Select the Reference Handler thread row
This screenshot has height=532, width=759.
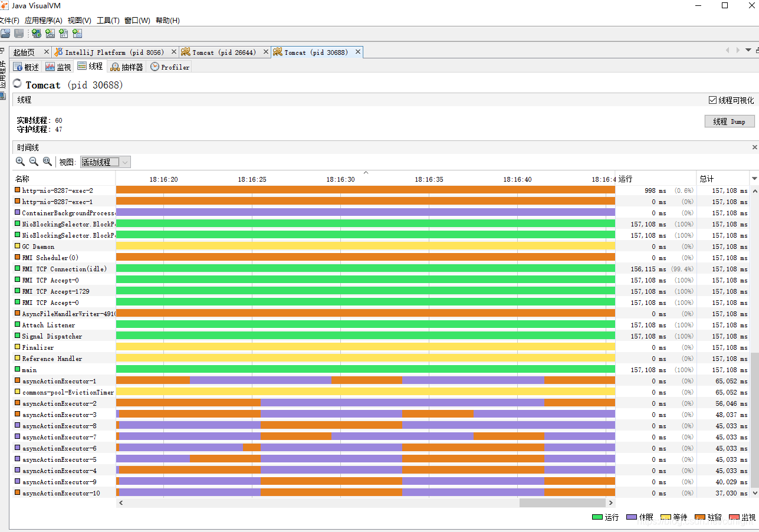point(381,358)
